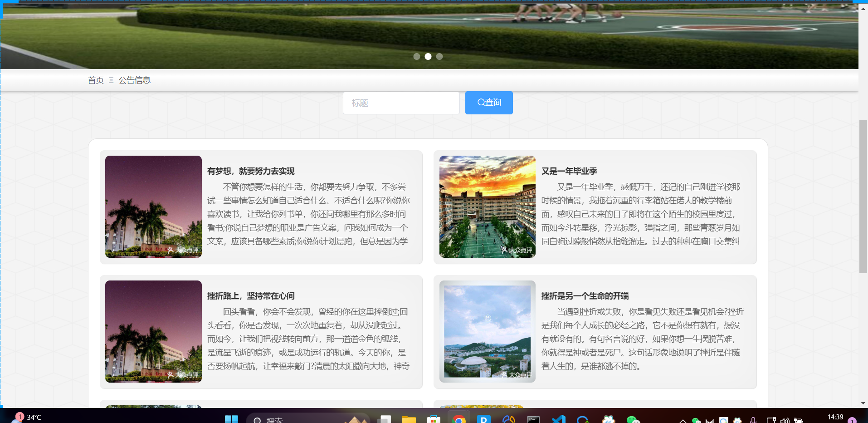The height and width of the screenshot is (423, 868).
Task: Click the summary text starting 不管你想要怎样的生活
Action: pyautogui.click(x=308, y=214)
